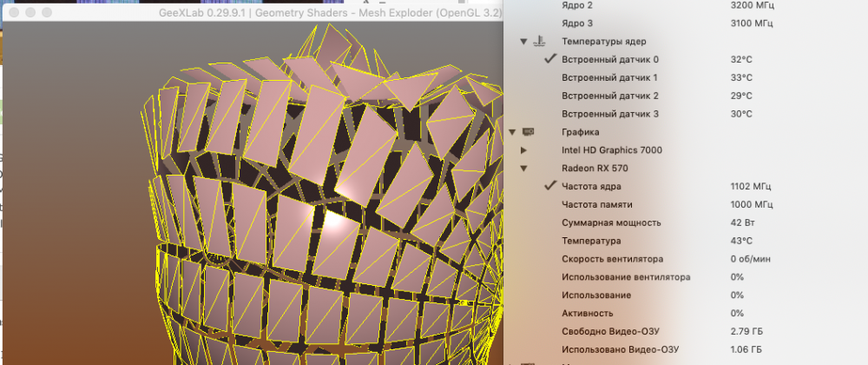The width and height of the screenshot is (868, 365).
Task: Collapse the Температуры ядер section
Action: 523,42
